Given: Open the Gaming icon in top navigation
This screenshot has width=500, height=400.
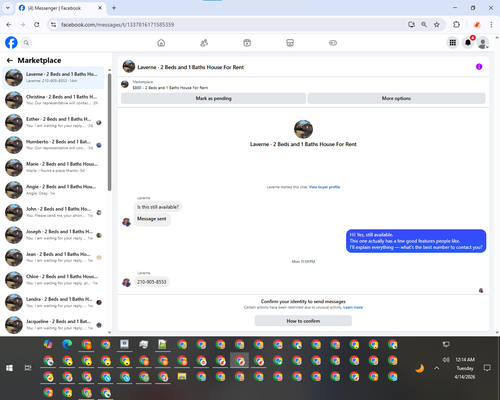Looking at the screenshot, I should (x=333, y=43).
